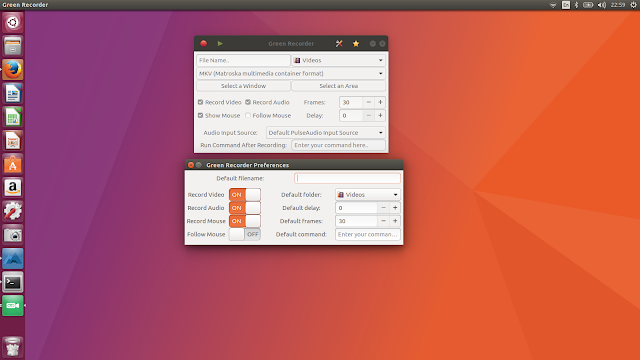Open the blue mountain app in launcher

coord(13,259)
